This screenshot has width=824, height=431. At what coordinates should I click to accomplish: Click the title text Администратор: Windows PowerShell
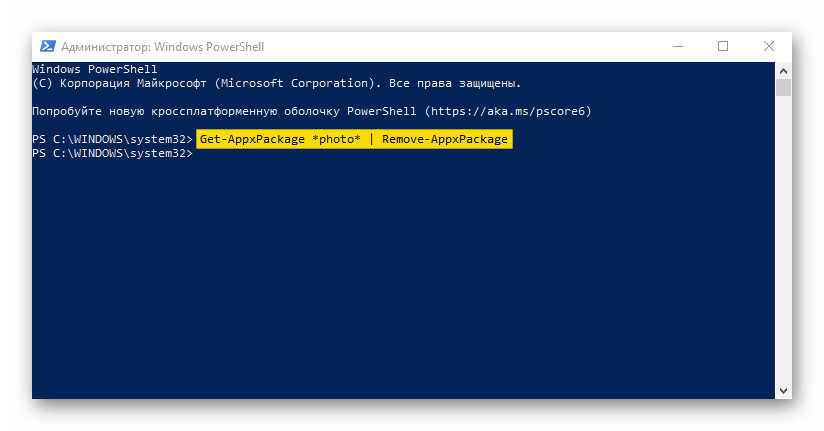[162, 47]
